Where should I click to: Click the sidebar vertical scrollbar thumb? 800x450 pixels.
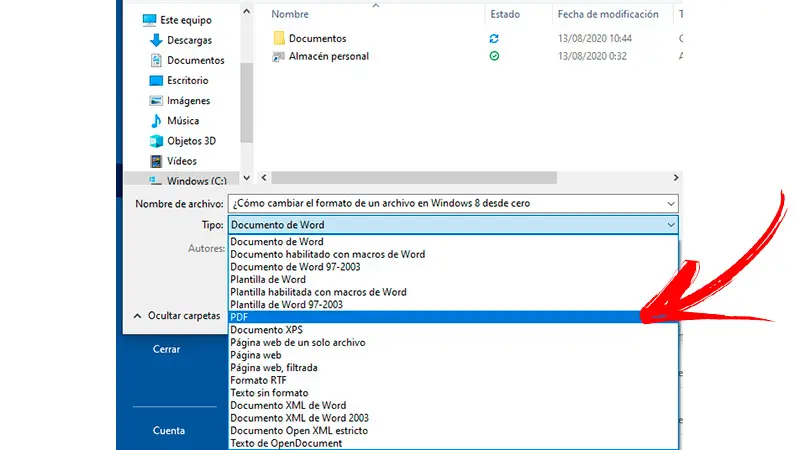[x=246, y=103]
